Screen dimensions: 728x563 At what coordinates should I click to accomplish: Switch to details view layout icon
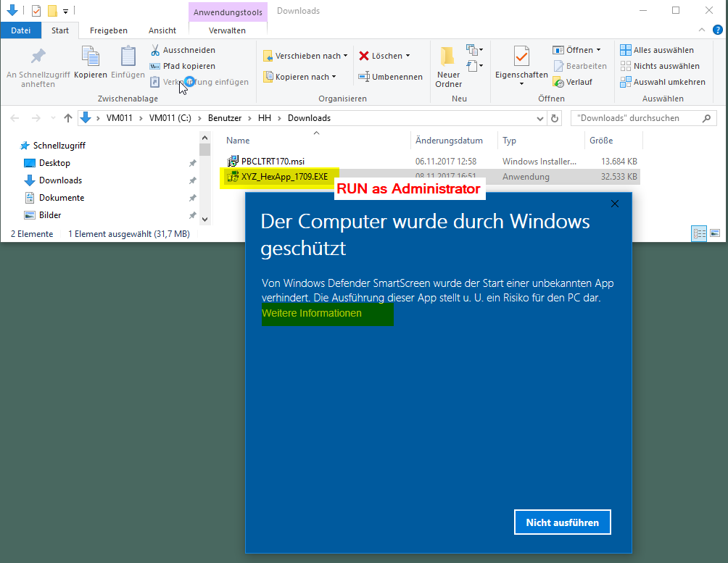pos(699,233)
